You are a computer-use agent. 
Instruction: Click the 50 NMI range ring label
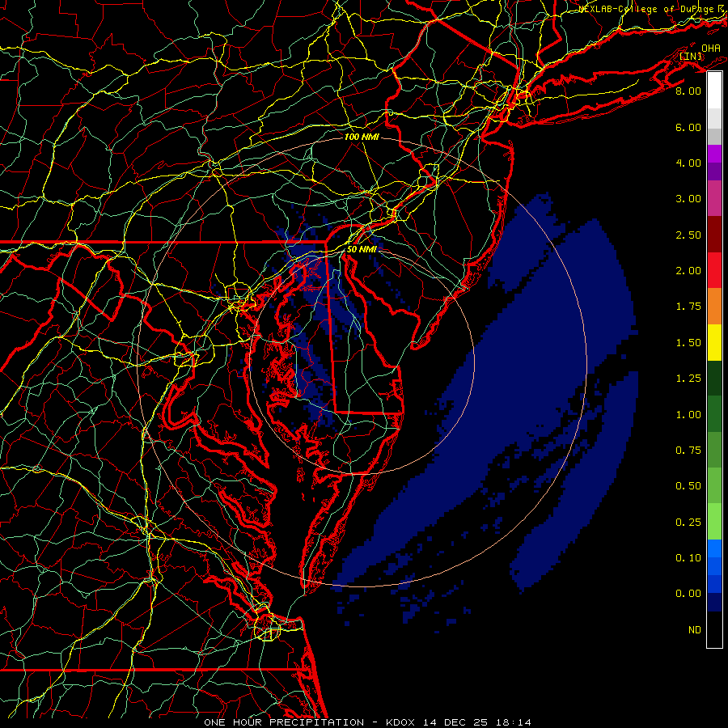362,249
